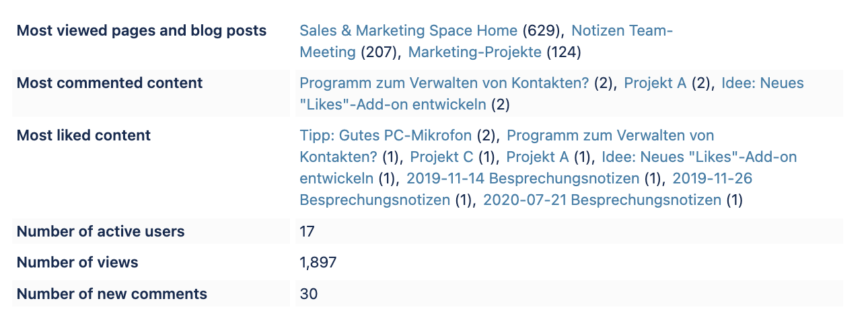The height and width of the screenshot is (336, 868).
Task: Click the Most liked content row label
Action: (83, 136)
